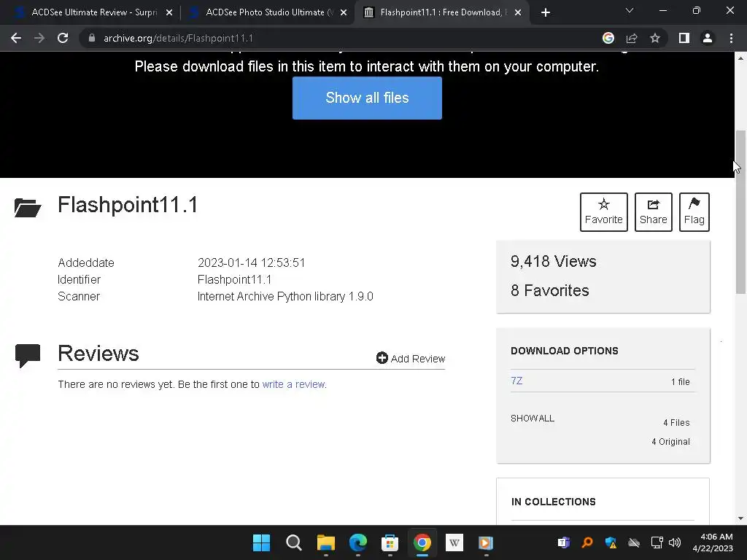Open the browser side panel icon
The width and height of the screenshot is (747, 560).
(x=684, y=38)
